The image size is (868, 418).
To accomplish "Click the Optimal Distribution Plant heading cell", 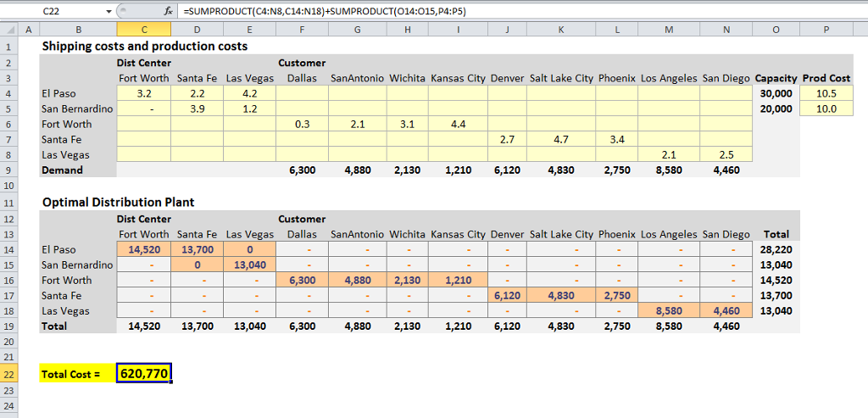I will [119, 203].
